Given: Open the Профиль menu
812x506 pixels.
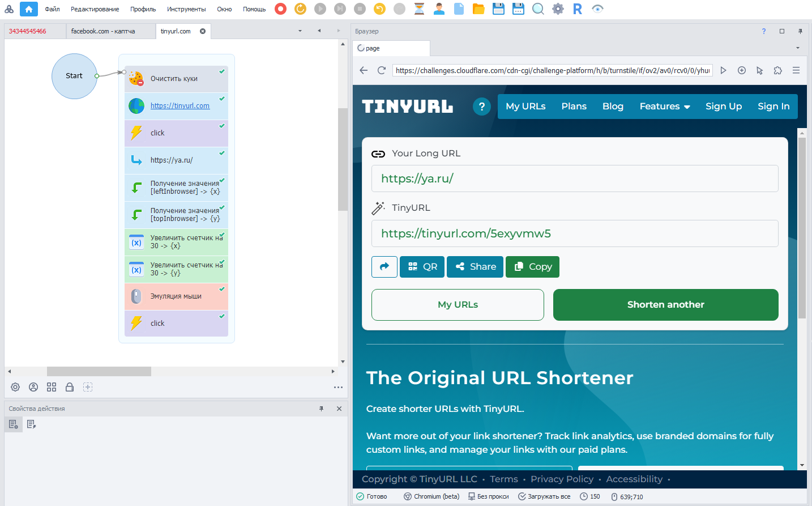Looking at the screenshot, I should tap(143, 9).
